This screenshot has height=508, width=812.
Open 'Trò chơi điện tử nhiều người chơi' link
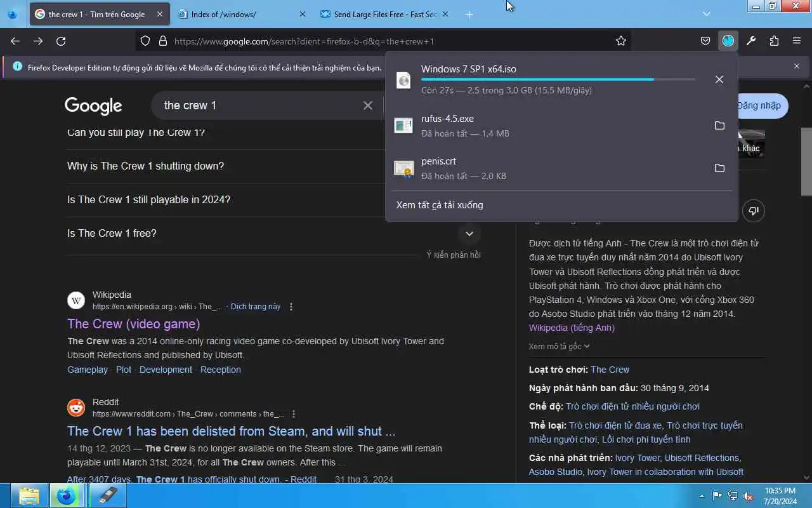click(632, 406)
